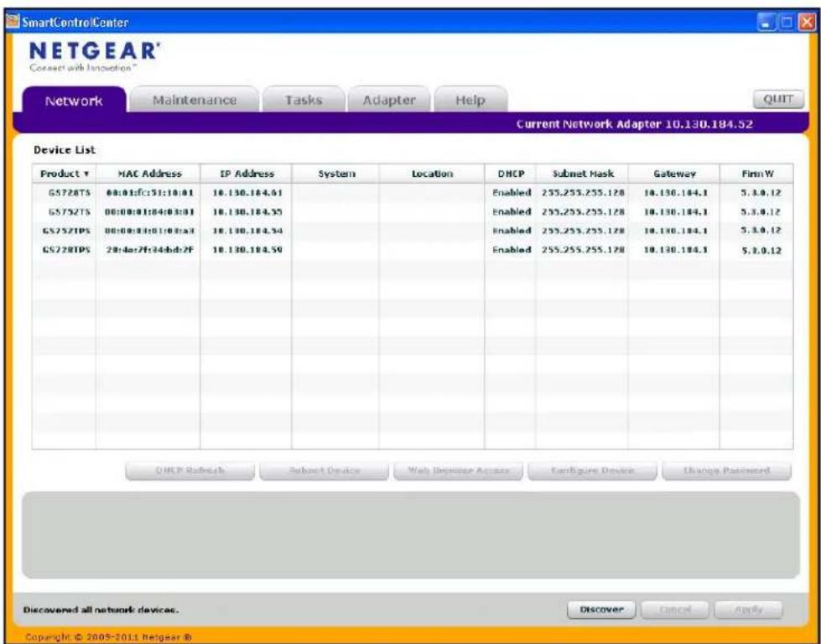This screenshot has width=821, height=644.
Task: Click the Reboot Device button
Action: pyautogui.click(x=324, y=470)
